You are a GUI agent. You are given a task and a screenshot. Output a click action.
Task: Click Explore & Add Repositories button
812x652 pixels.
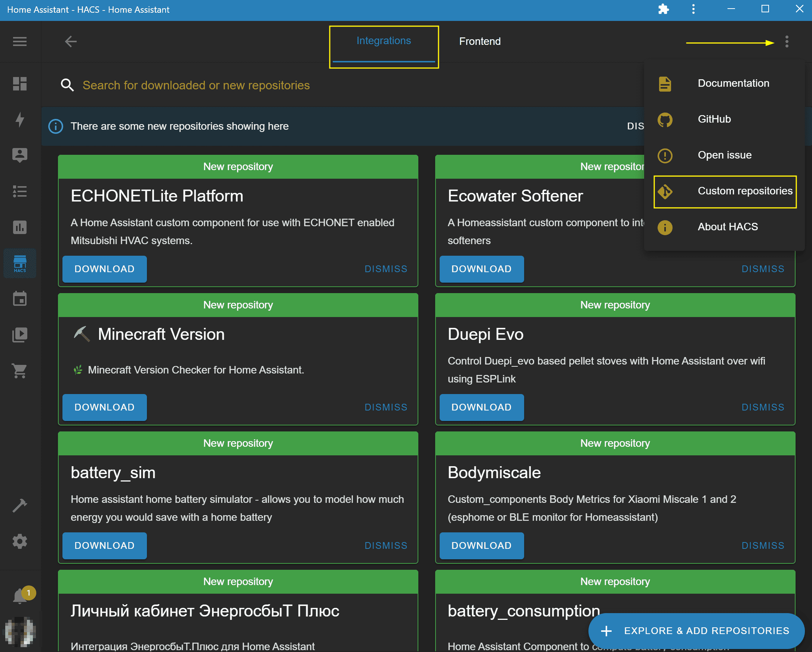pyautogui.click(x=696, y=631)
